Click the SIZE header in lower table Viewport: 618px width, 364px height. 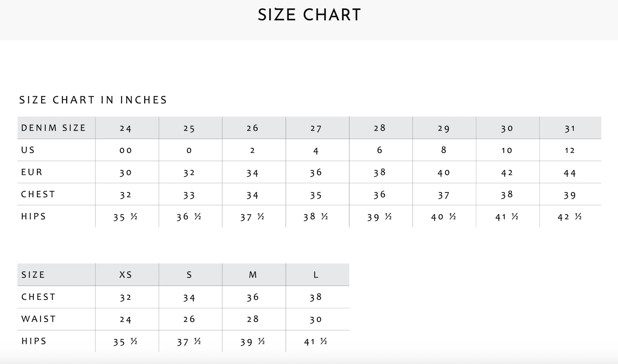[x=33, y=275]
